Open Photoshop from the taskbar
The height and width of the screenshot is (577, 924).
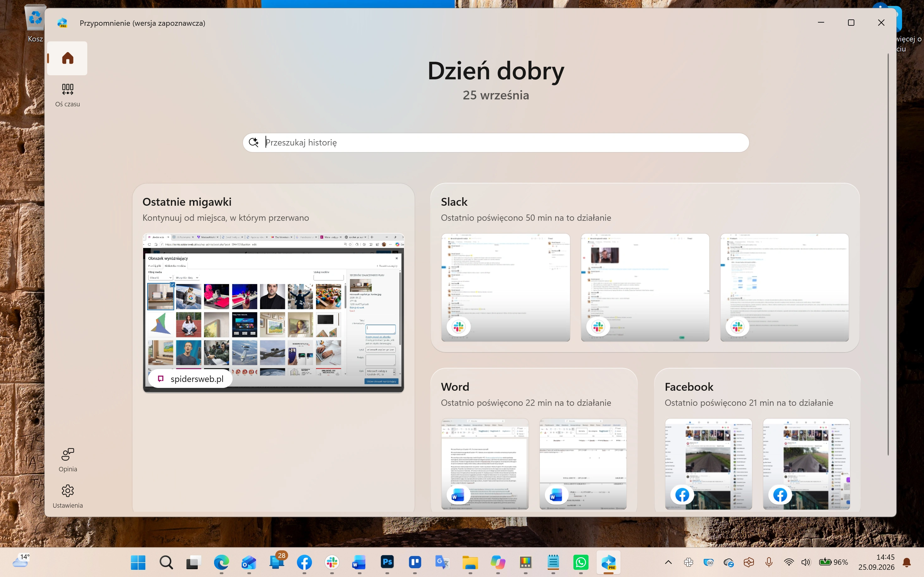[x=387, y=562]
